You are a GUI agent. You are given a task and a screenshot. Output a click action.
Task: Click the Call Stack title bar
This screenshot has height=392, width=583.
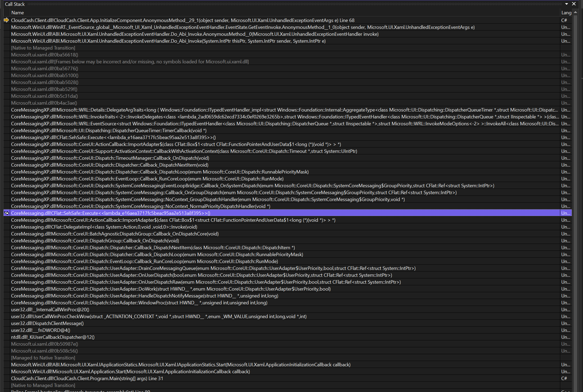[15, 4]
